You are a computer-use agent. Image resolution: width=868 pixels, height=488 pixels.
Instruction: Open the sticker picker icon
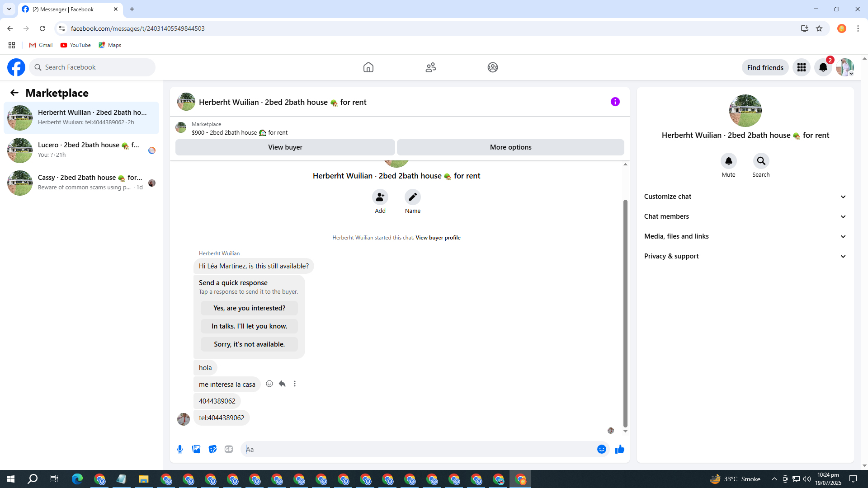click(212, 449)
